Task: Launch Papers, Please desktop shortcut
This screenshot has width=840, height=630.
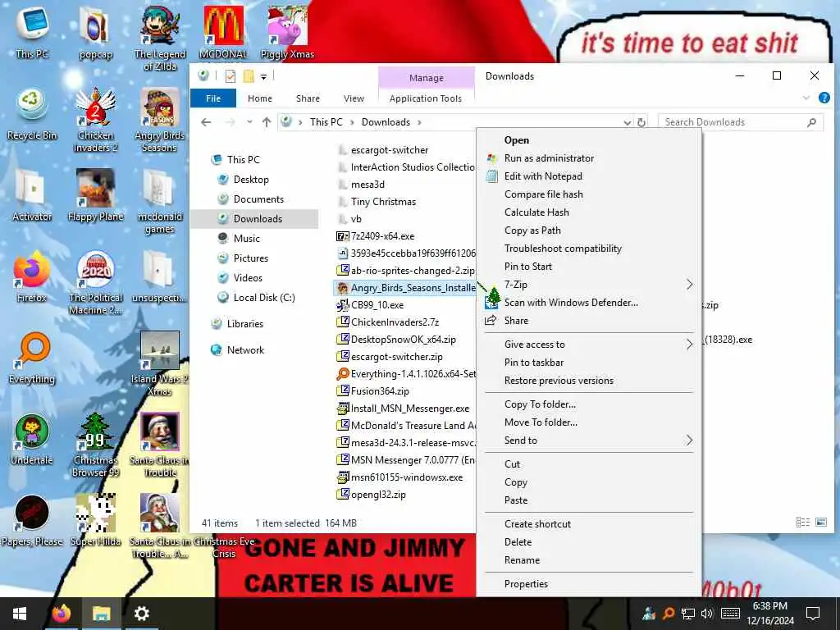Action: click(32, 521)
